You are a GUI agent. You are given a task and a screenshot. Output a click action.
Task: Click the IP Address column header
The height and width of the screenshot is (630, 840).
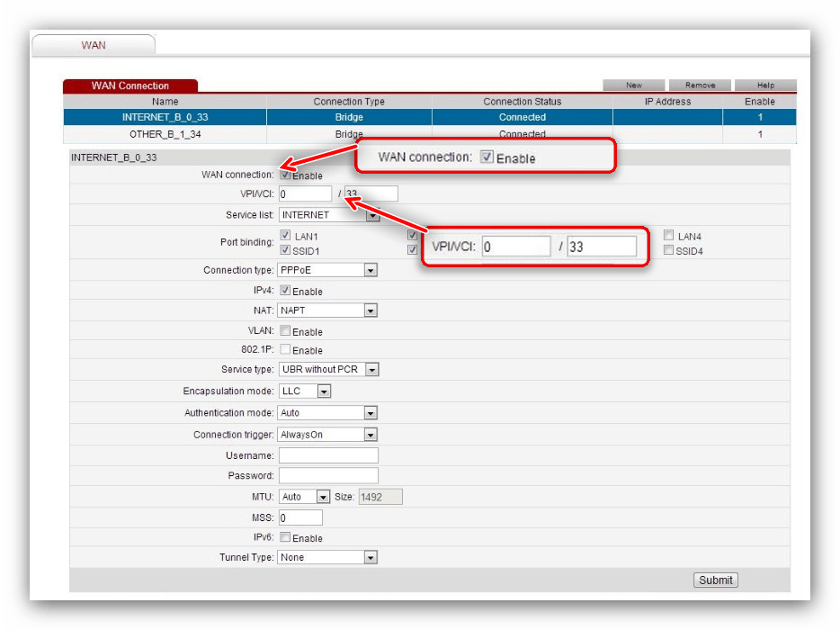[667, 102]
